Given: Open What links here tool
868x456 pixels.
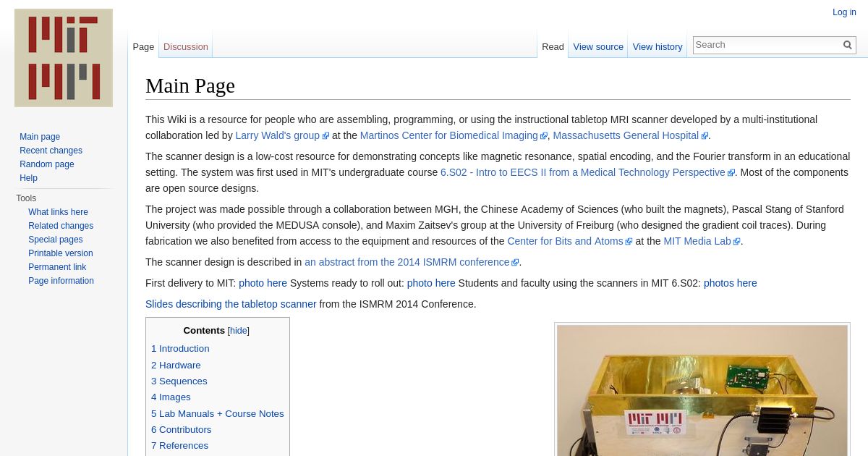Looking at the screenshot, I should [x=58, y=212].
